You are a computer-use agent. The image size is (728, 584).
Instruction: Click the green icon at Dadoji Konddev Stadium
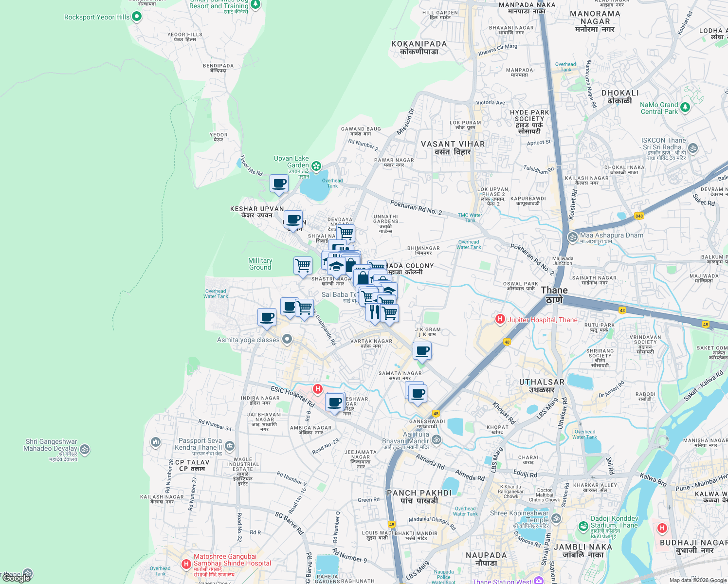pyautogui.click(x=582, y=526)
